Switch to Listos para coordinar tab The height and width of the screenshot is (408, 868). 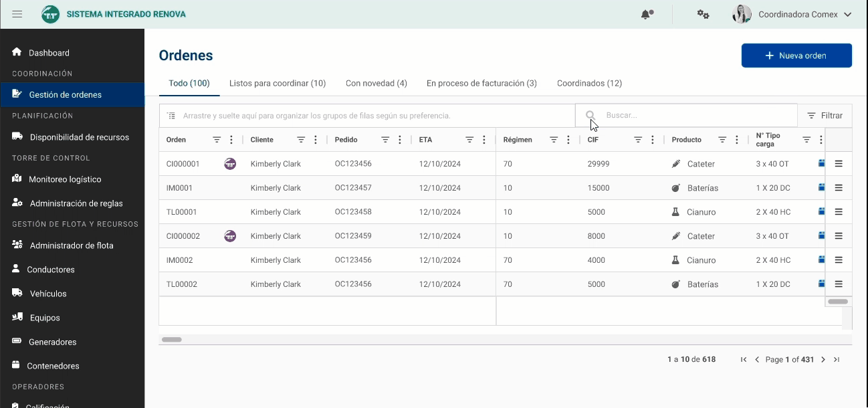(x=278, y=84)
